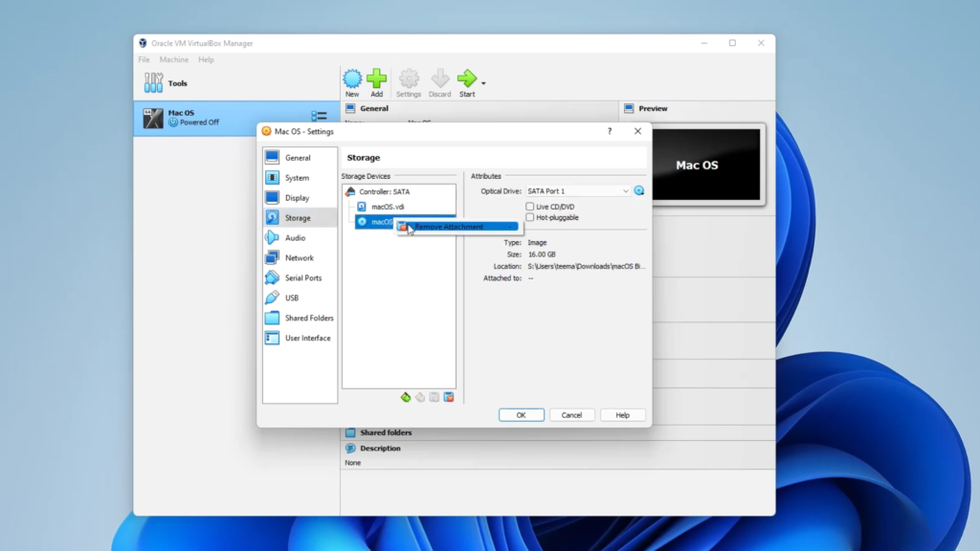
Task: Click the grayed add attachment icon
Action: pyautogui.click(x=434, y=397)
